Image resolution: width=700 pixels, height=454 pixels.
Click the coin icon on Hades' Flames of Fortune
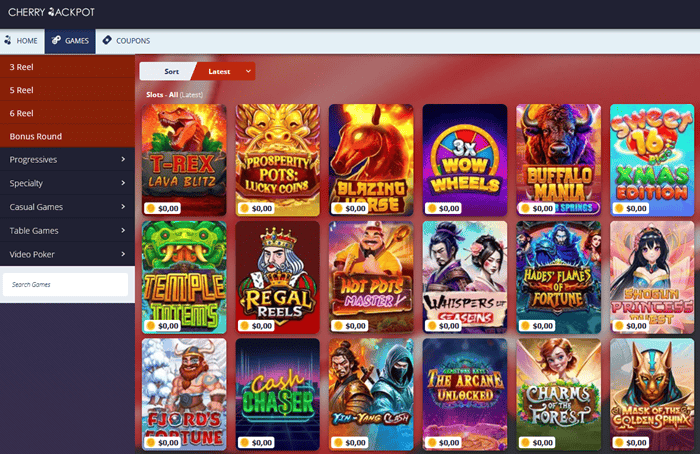click(x=525, y=325)
